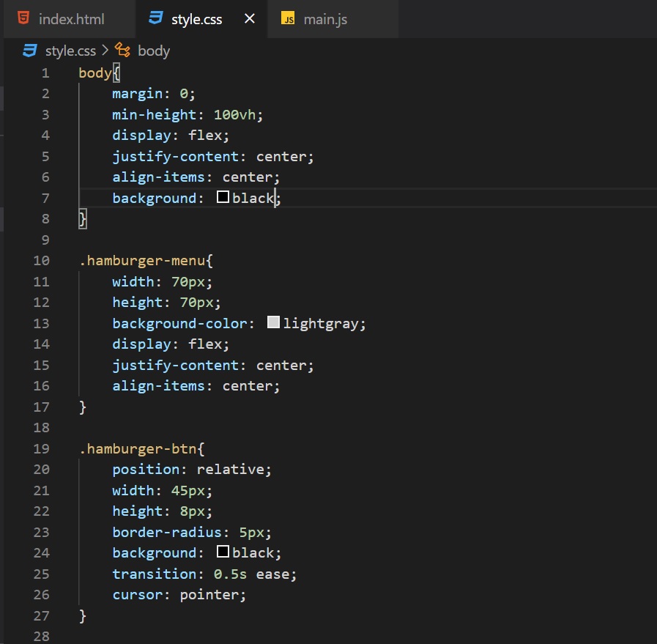Place cursor on 'body' selector text

coord(95,73)
